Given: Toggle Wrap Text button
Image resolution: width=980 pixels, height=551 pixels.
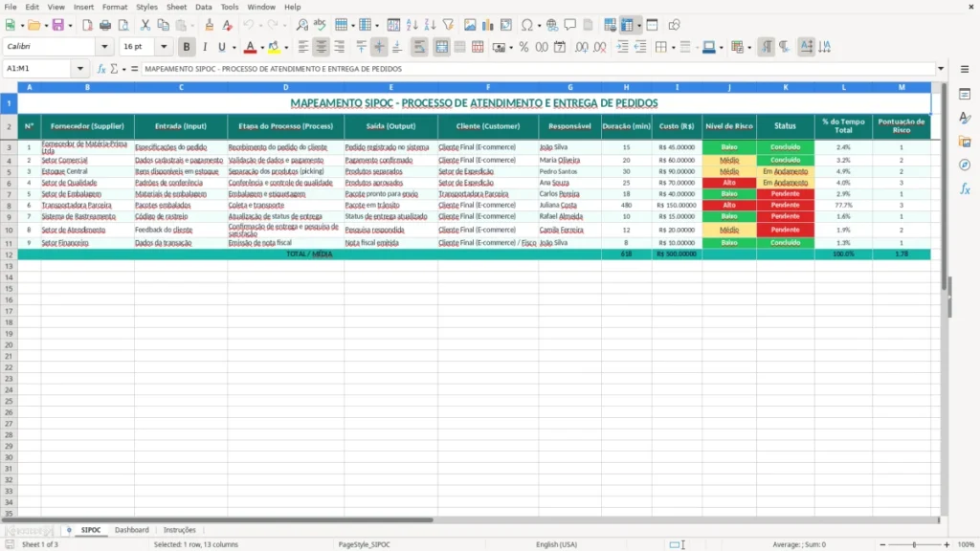Looking at the screenshot, I should pyautogui.click(x=419, y=47).
